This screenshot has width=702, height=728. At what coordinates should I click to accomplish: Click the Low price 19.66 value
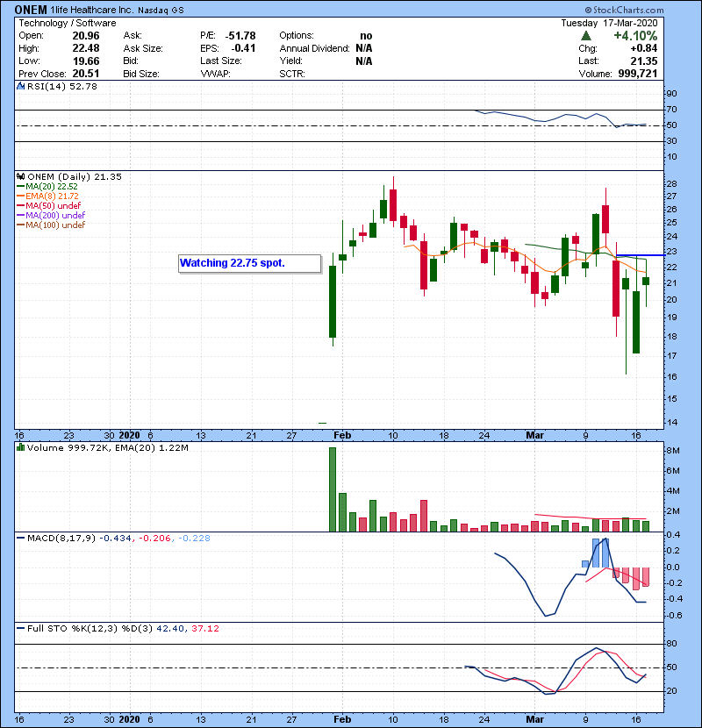(86, 61)
